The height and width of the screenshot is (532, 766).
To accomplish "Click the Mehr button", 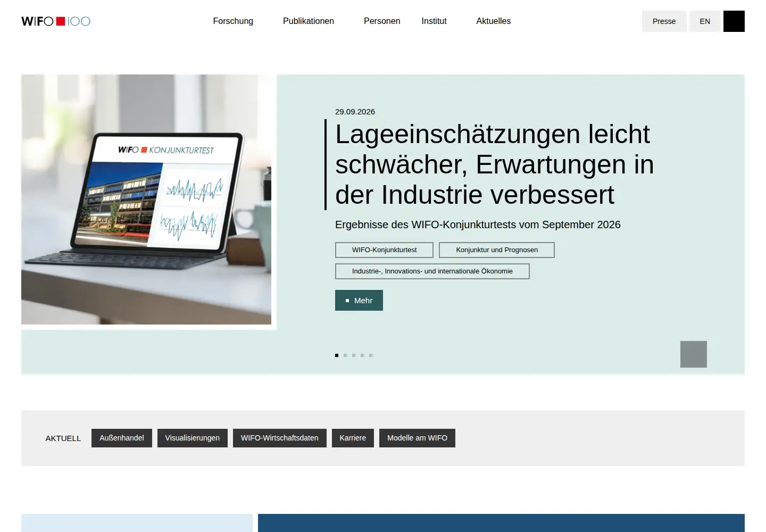I will [359, 301].
